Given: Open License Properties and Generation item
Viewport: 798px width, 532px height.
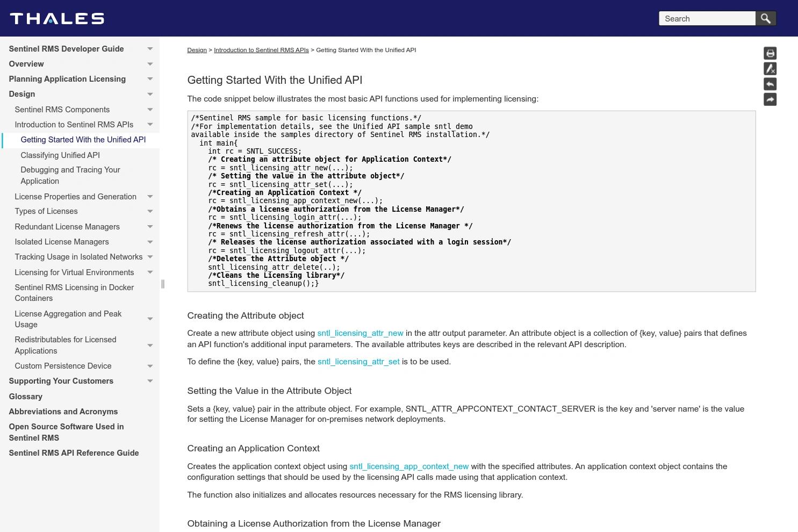Looking at the screenshot, I should click(75, 197).
